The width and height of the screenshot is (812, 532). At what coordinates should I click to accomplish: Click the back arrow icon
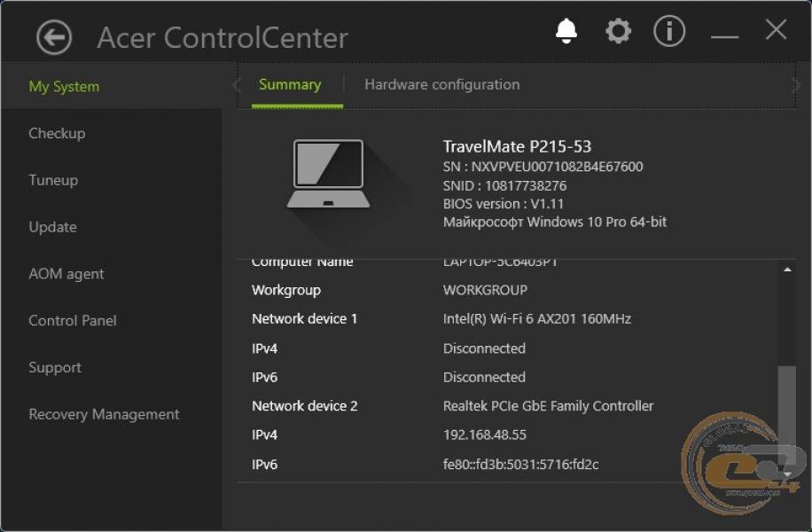point(54,37)
